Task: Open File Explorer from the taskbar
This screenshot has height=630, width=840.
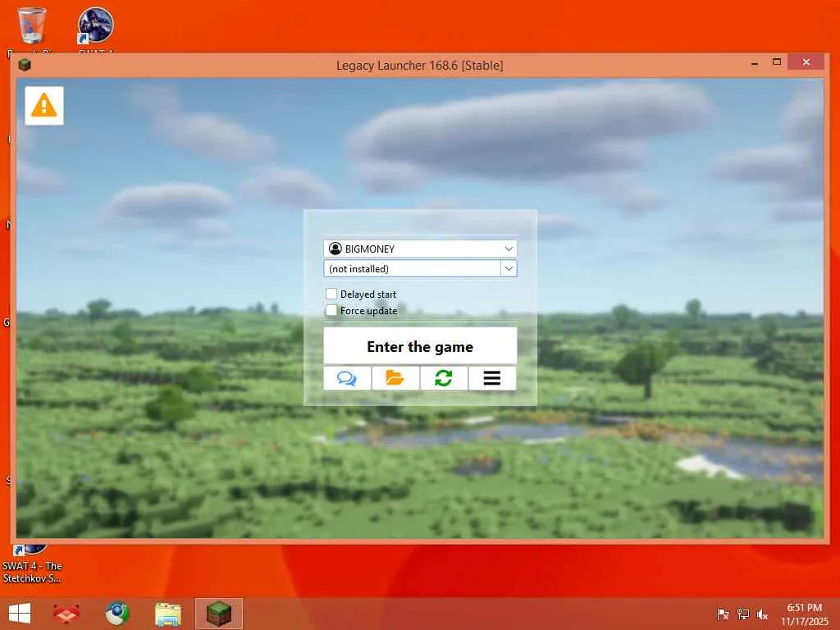Action: (167, 614)
